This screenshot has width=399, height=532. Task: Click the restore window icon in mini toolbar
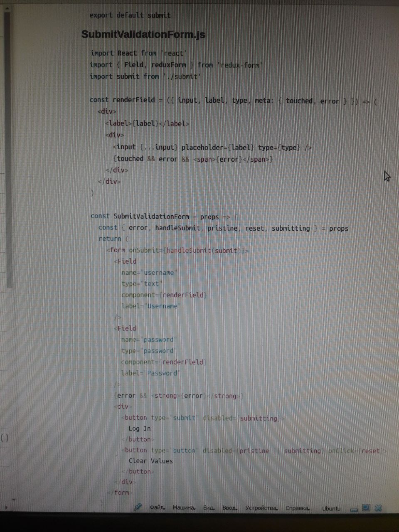[366, 507]
